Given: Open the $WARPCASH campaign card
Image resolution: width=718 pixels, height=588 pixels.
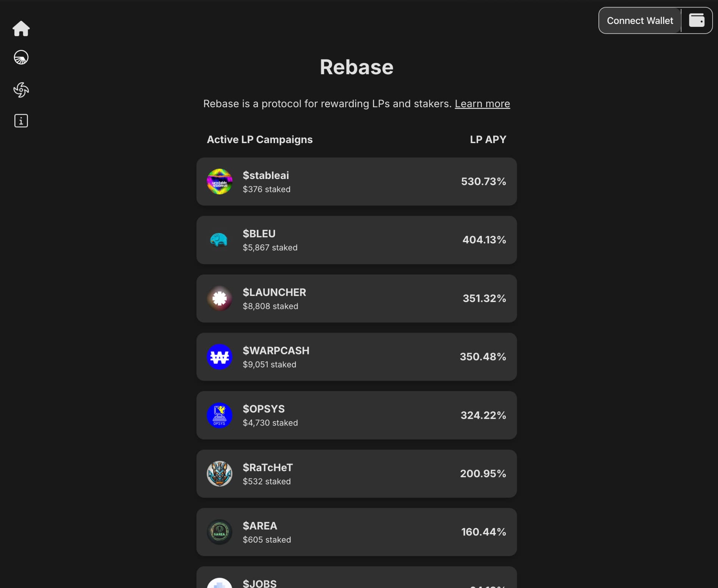Looking at the screenshot, I should pyautogui.click(x=356, y=357).
